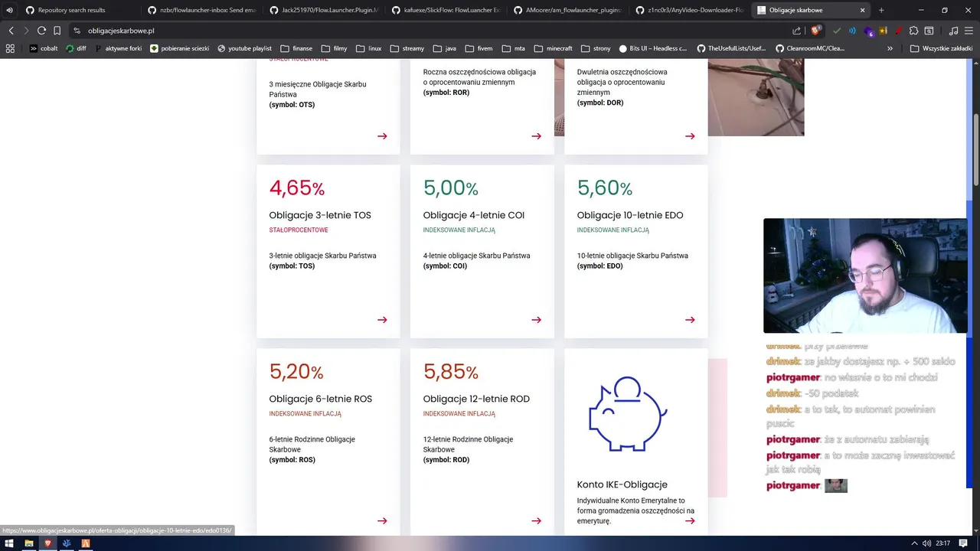Open the arrow on the Konto IKE-Obligacje card
This screenshot has width=980, height=551.
click(690, 521)
